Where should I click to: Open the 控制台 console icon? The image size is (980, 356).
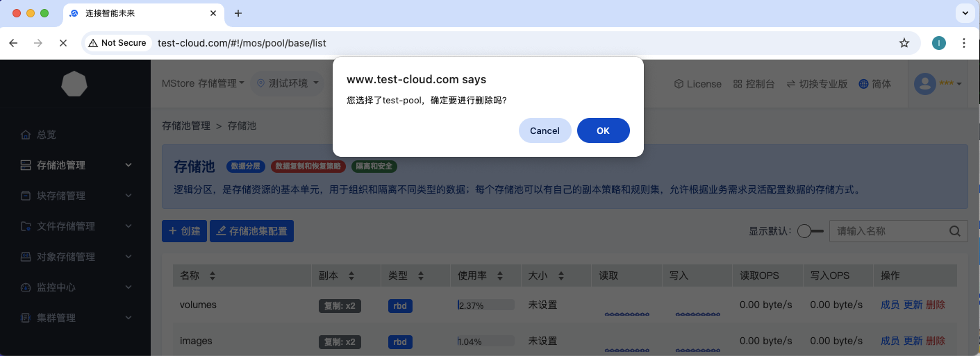click(x=738, y=84)
